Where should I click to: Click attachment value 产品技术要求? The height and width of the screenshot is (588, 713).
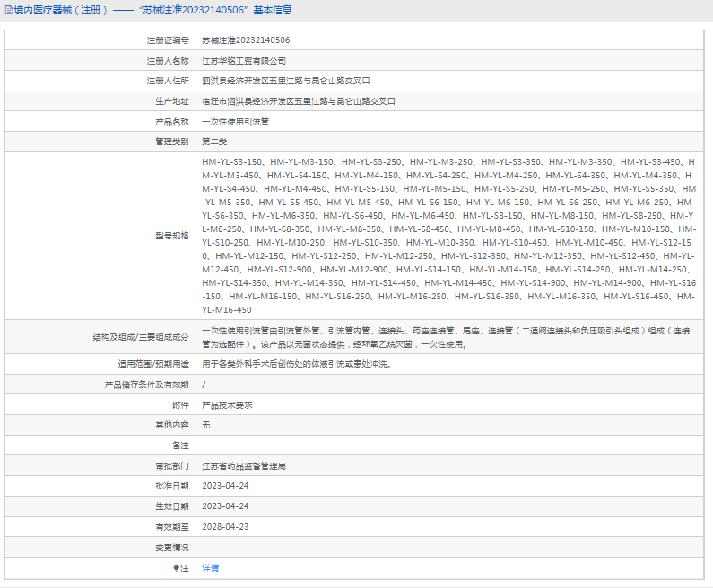pos(227,405)
